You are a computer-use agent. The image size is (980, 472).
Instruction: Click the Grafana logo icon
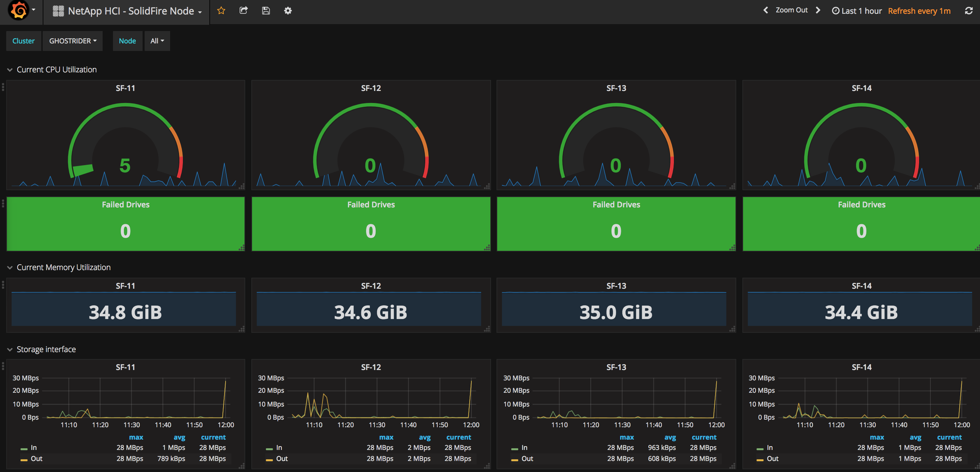pos(19,10)
